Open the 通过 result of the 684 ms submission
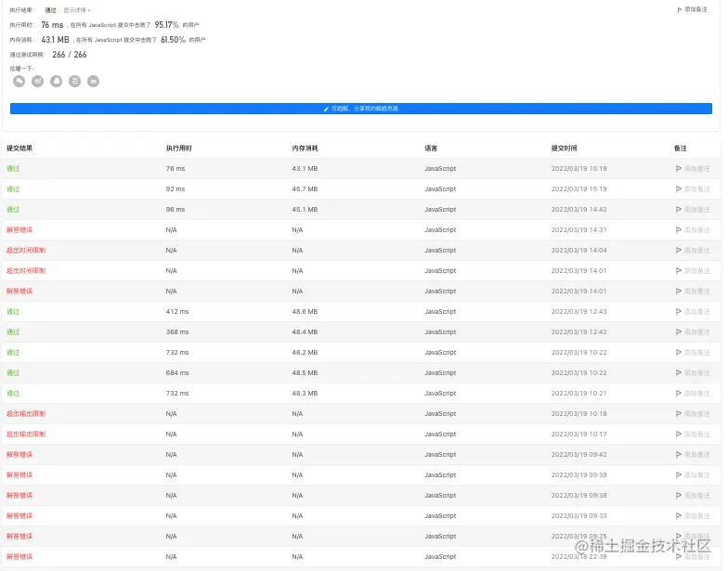The image size is (728, 571). coord(13,373)
